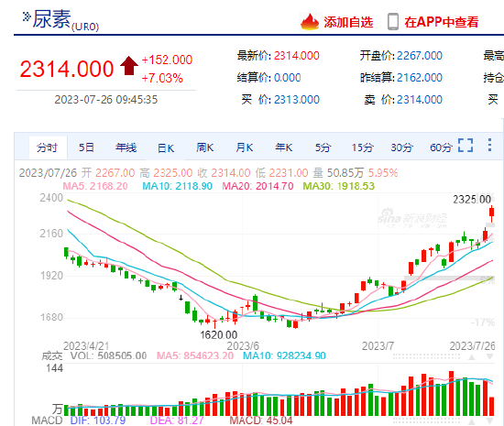Click the down triangle beside the volume panel

point(489,357)
